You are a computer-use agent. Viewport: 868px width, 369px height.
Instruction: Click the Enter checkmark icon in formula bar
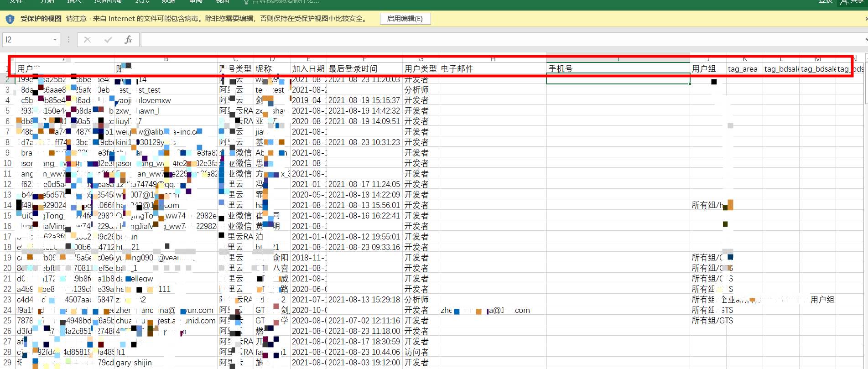point(108,40)
